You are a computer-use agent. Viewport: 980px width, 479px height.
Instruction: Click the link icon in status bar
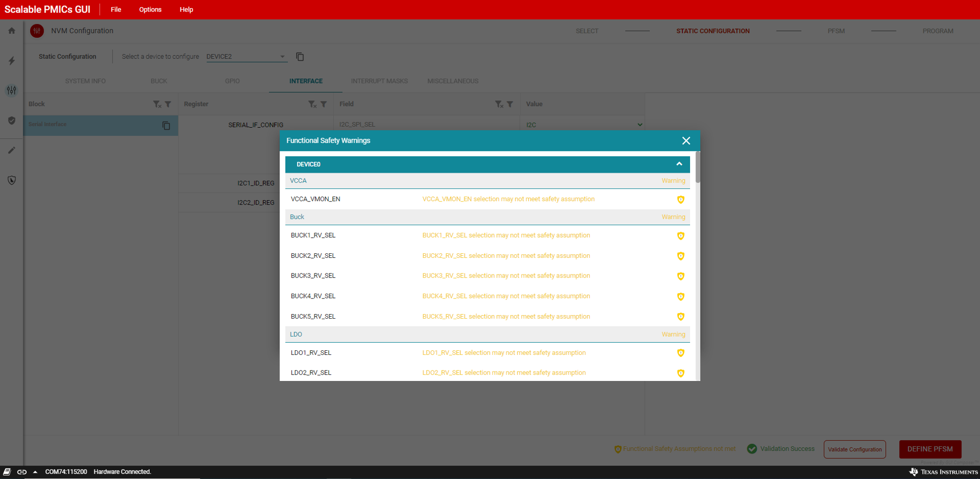[x=22, y=472]
